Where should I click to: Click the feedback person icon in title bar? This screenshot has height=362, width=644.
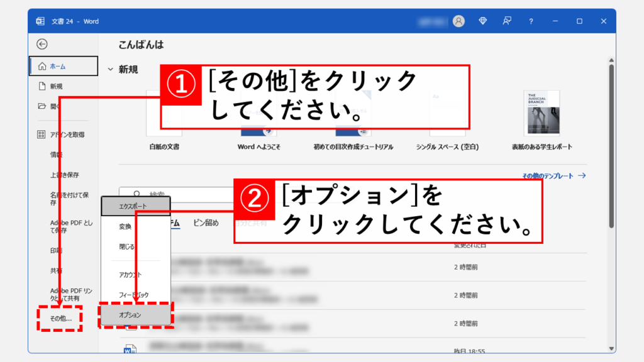[507, 21]
